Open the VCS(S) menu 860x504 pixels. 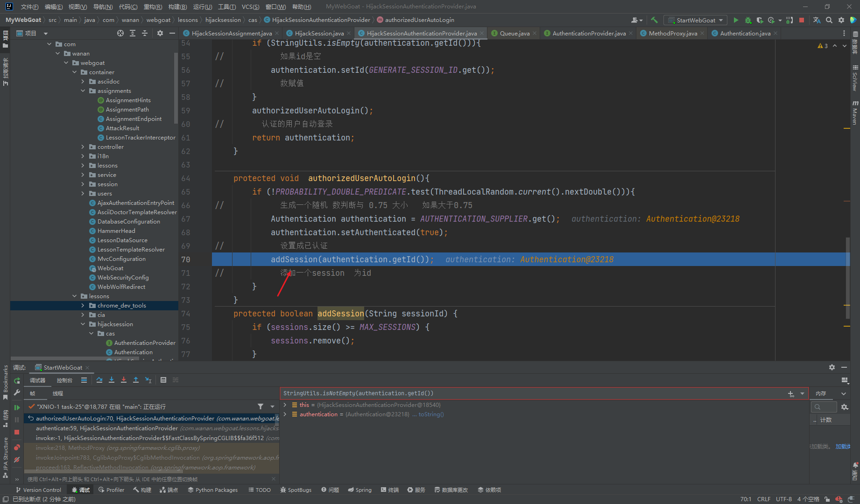(x=250, y=7)
